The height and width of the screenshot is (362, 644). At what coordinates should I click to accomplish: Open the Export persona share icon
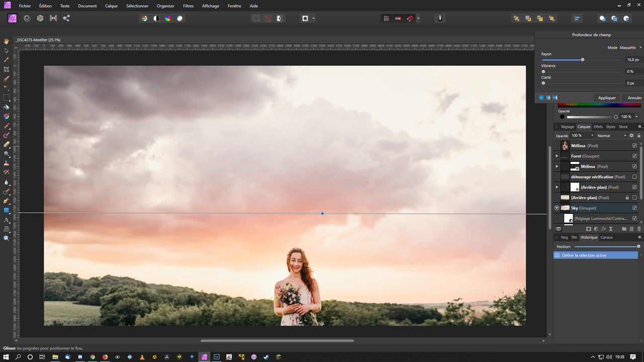pyautogui.click(x=66, y=18)
